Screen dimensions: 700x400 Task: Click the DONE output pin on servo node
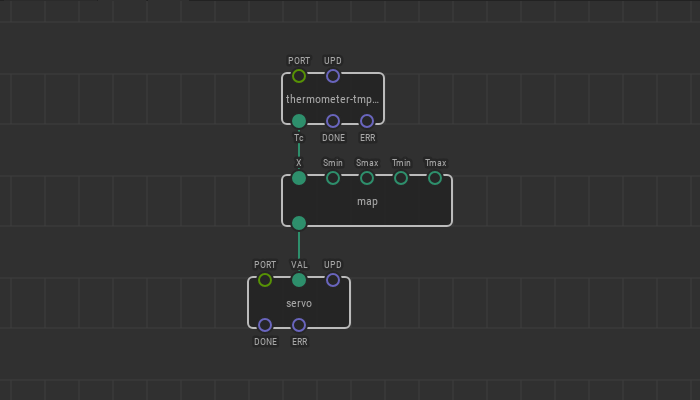coord(265,325)
